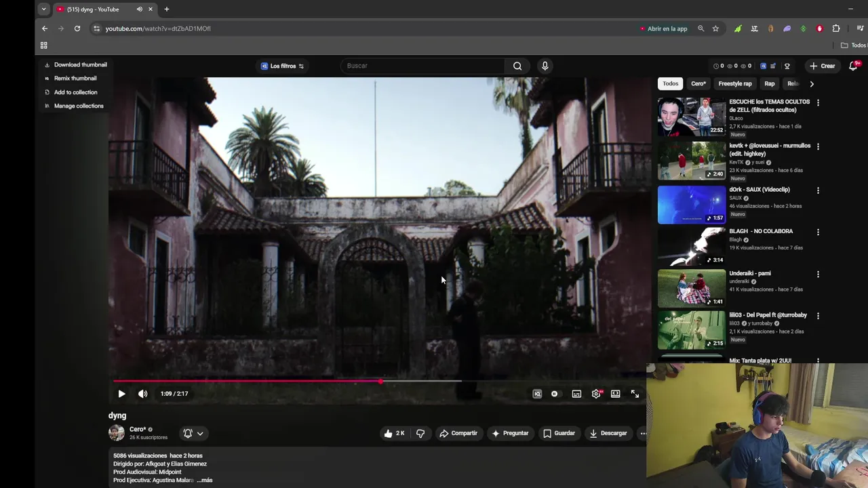Expand the description with ...más

click(x=205, y=480)
